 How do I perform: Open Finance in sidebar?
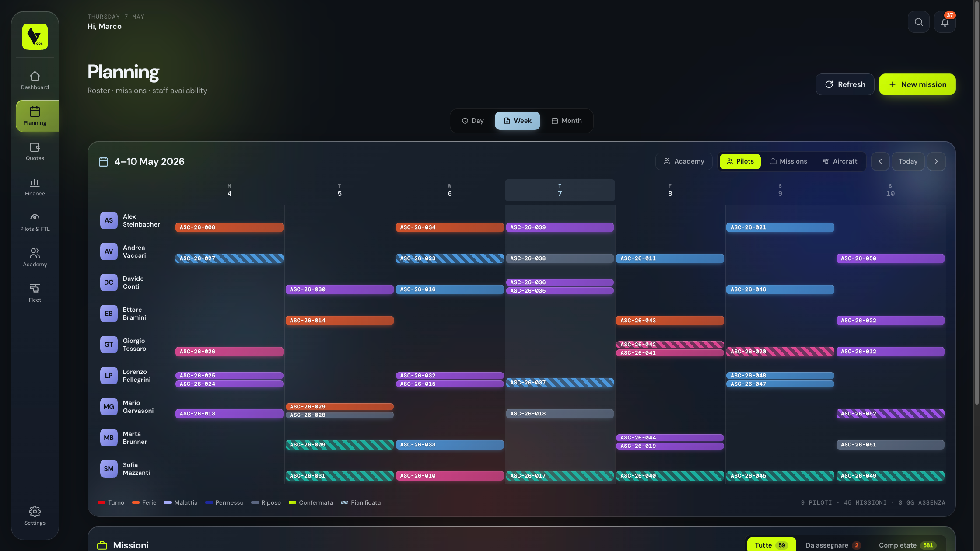pos(35,187)
